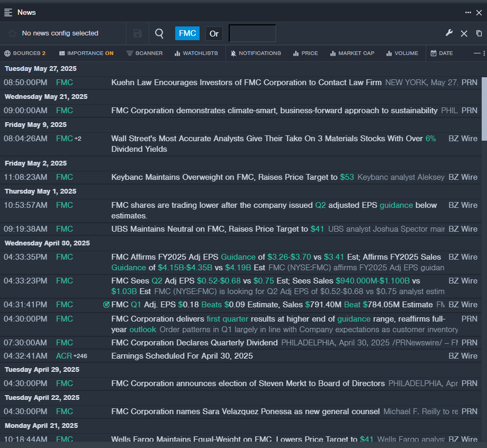Close the News panel

coord(479,13)
